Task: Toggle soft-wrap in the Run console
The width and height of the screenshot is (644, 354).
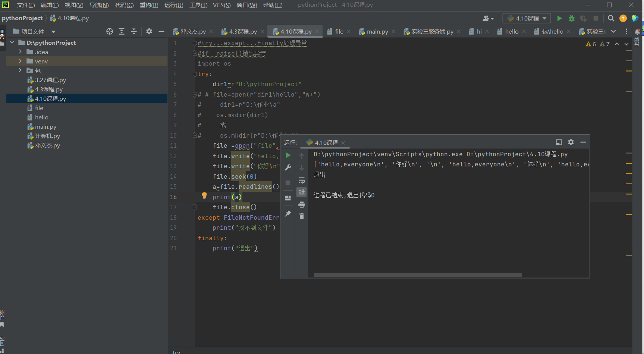Action: pyautogui.click(x=302, y=181)
